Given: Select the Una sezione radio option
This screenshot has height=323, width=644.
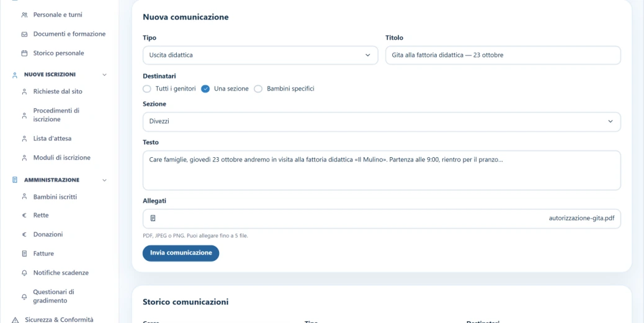Looking at the screenshot, I should 205,89.
